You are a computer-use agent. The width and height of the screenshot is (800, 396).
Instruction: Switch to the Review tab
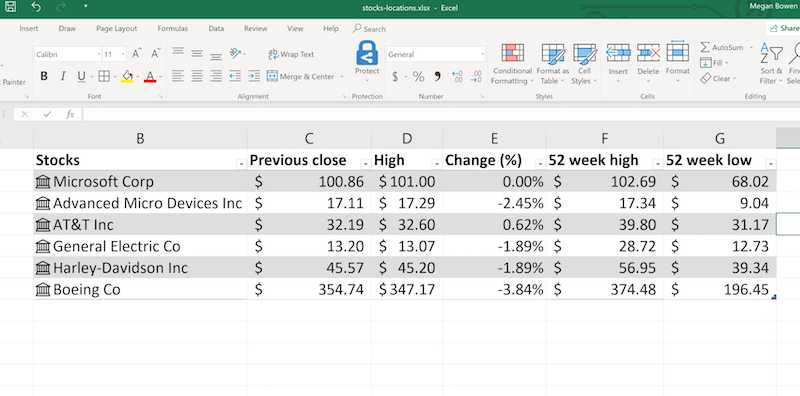point(255,29)
